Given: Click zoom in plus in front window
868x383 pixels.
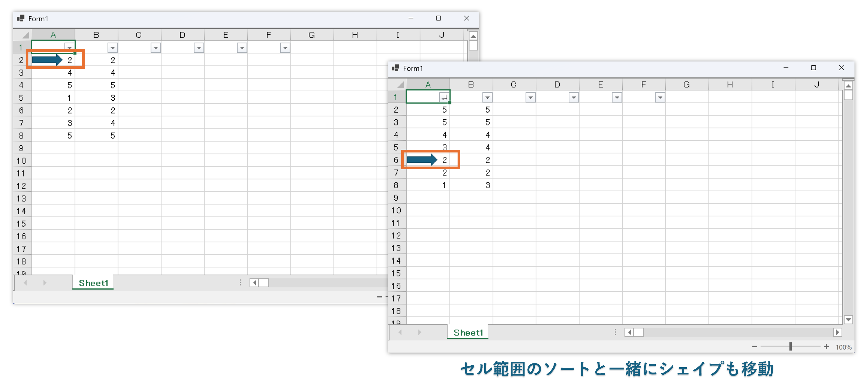Looking at the screenshot, I should (826, 347).
